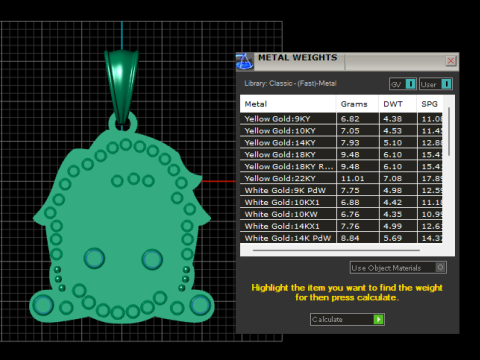This screenshot has height=360, width=480.
Task: Toggle the GV switch
Action: [403, 84]
